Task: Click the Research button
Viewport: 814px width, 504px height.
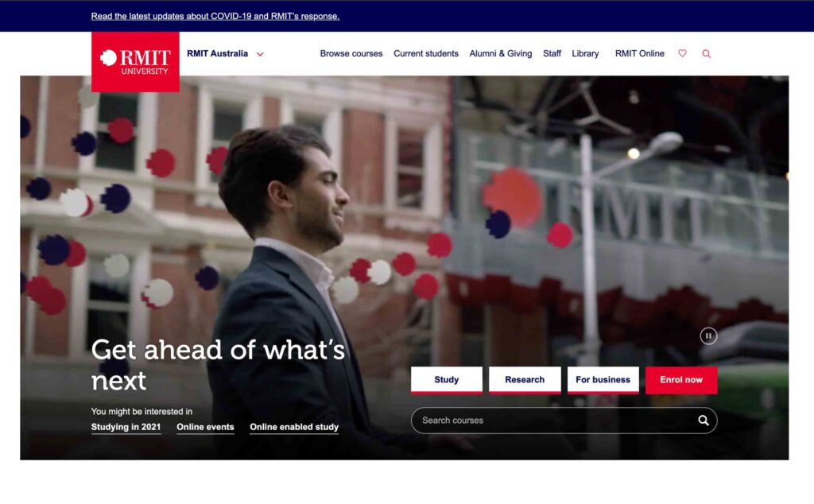Action: pyautogui.click(x=525, y=380)
